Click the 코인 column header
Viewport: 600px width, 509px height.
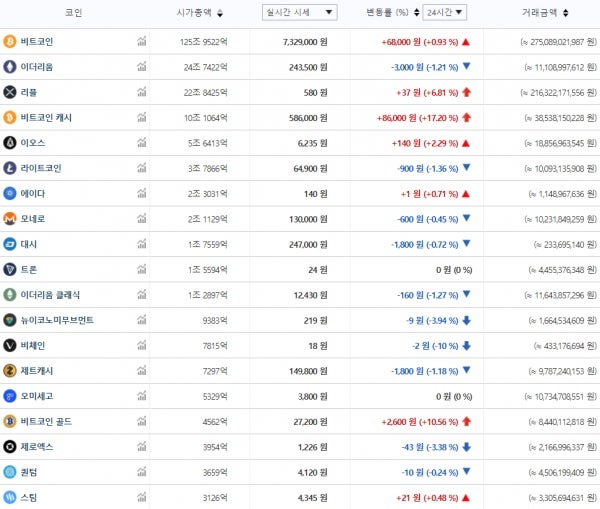pyautogui.click(x=73, y=13)
